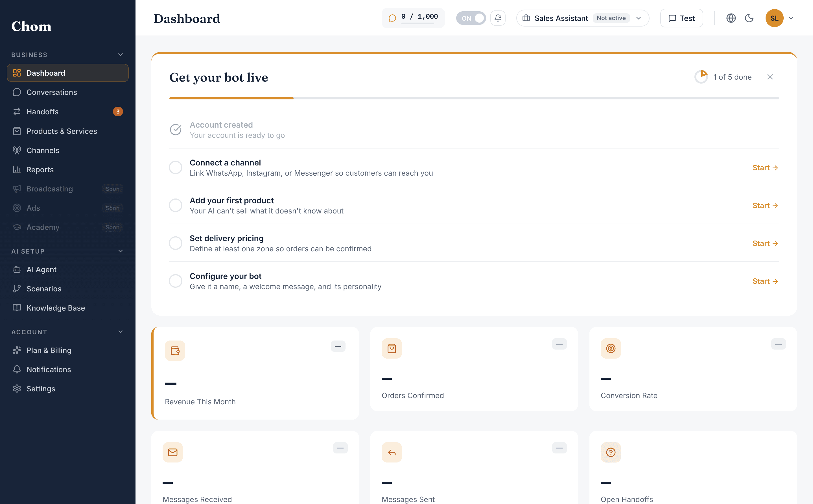This screenshot has width=813, height=504.
Task: Open the language globe icon
Action: tap(731, 18)
